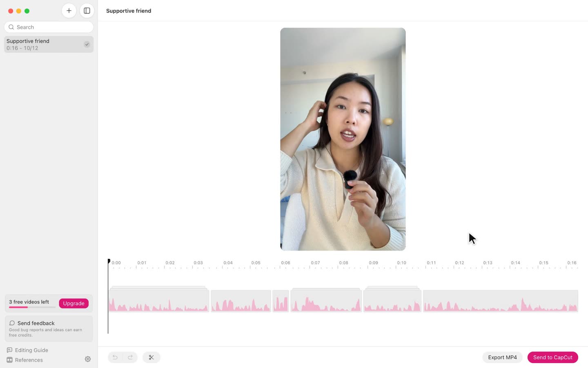
Task: Click the References table icon
Action: click(9, 360)
